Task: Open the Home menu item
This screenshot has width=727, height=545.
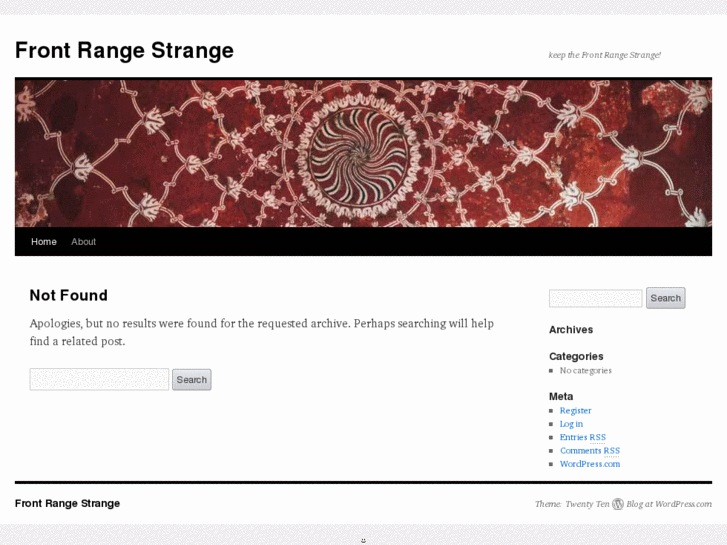Action: click(x=44, y=242)
